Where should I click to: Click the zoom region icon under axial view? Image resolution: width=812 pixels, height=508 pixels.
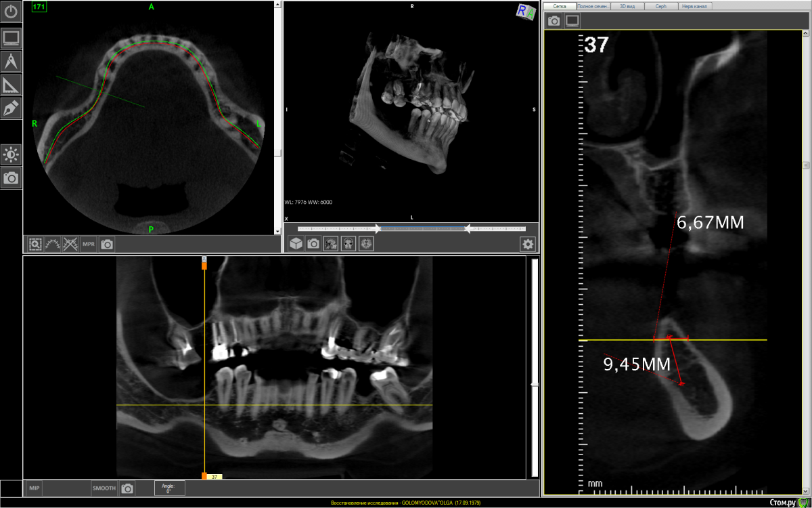pos(35,244)
